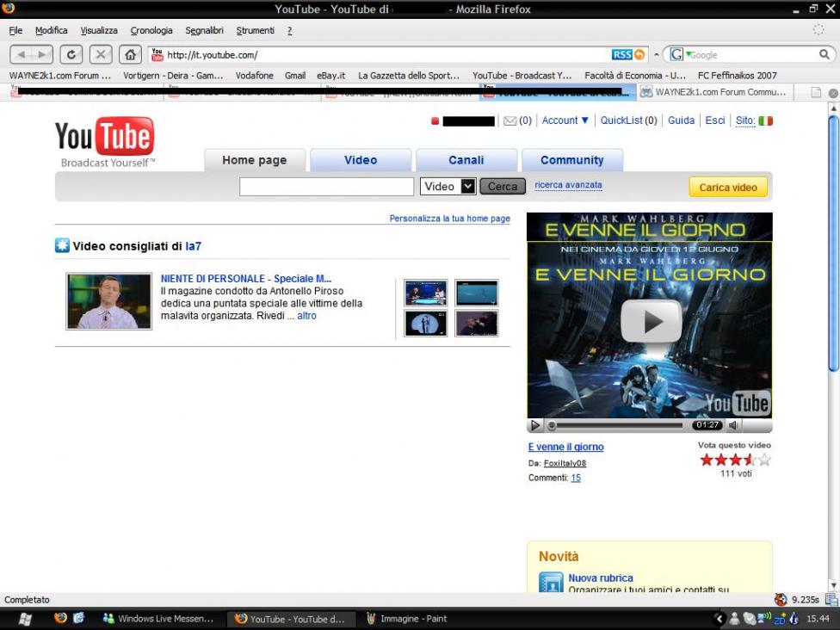
Task: Mute the video with the speaker icon
Action: tap(734, 425)
